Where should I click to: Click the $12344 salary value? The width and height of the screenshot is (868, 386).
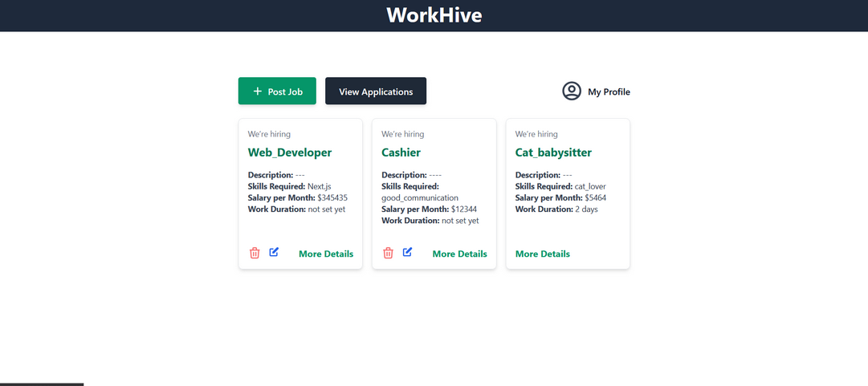(464, 209)
